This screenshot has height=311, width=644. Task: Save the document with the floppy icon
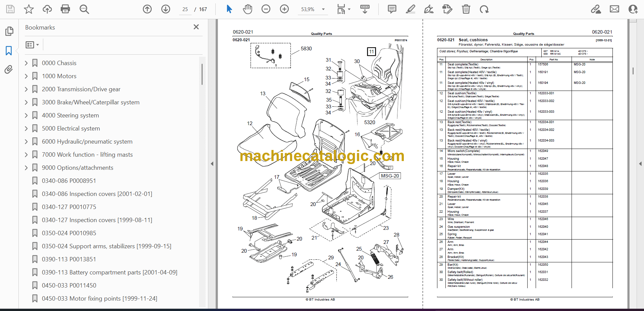coord(10,9)
